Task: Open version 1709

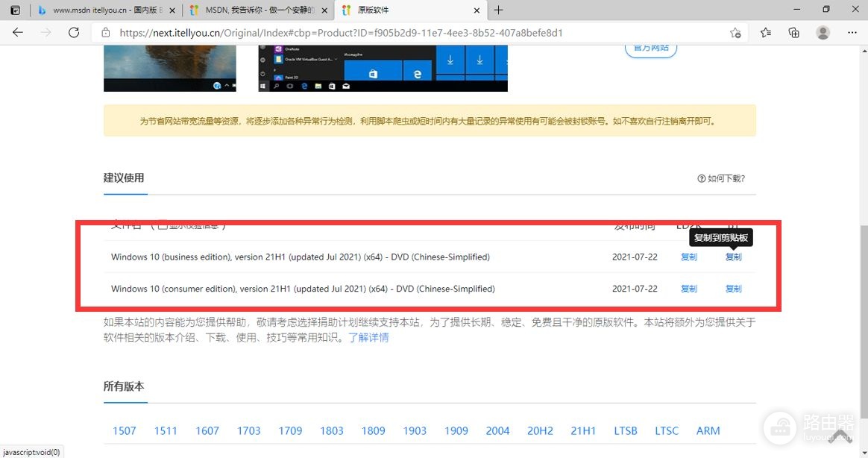Action: click(x=290, y=431)
